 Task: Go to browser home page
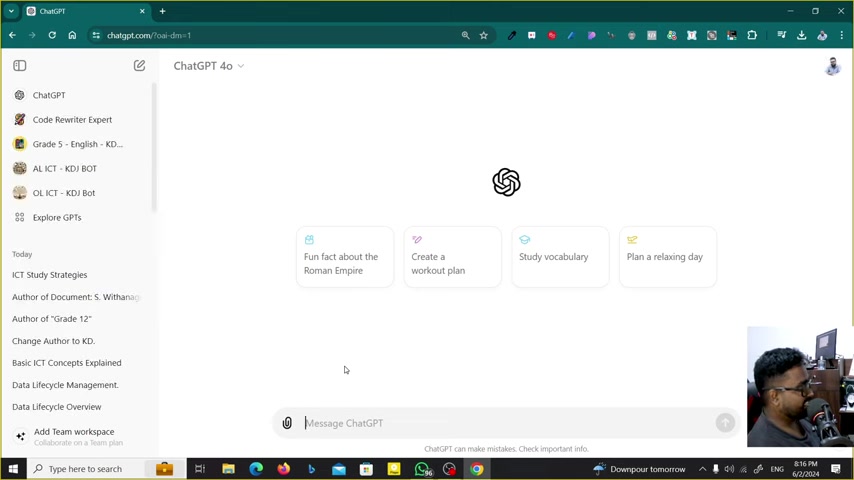click(72, 35)
